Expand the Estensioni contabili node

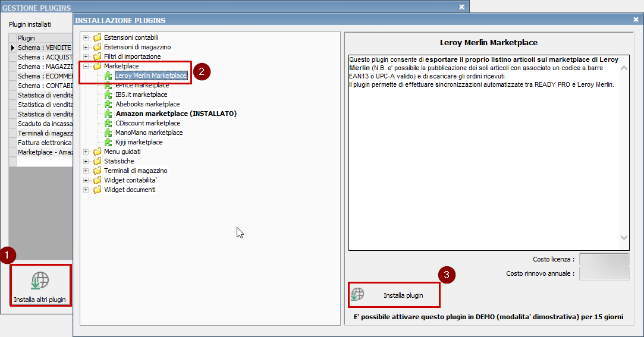[86, 37]
